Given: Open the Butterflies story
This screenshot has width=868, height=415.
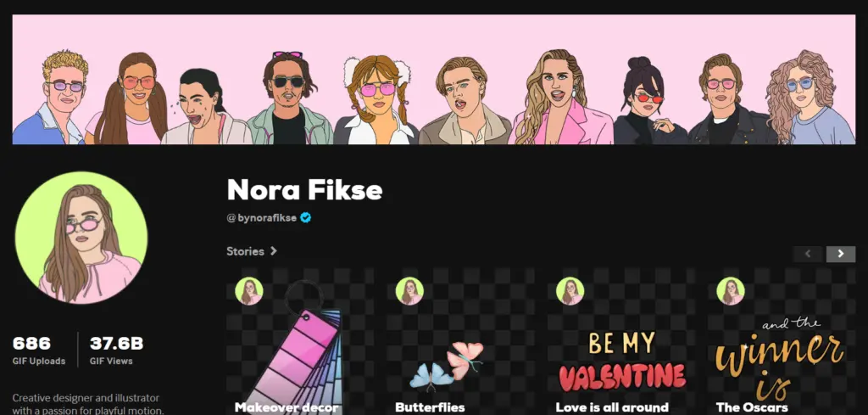Looking at the screenshot, I should click(460, 342).
